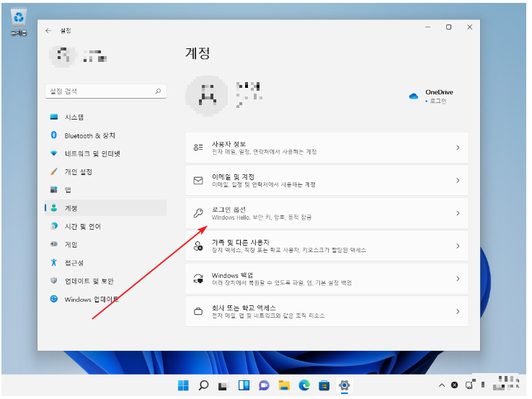Open Microsoft Store from taskbar

click(x=324, y=385)
